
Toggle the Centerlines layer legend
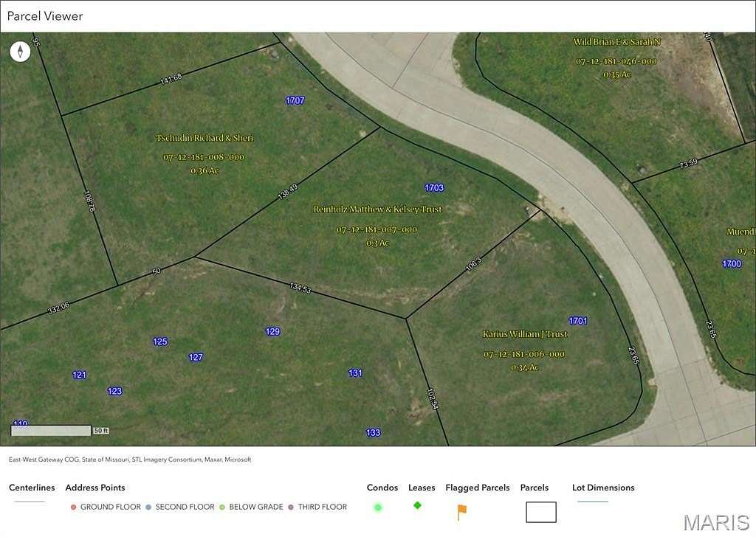[x=31, y=488]
